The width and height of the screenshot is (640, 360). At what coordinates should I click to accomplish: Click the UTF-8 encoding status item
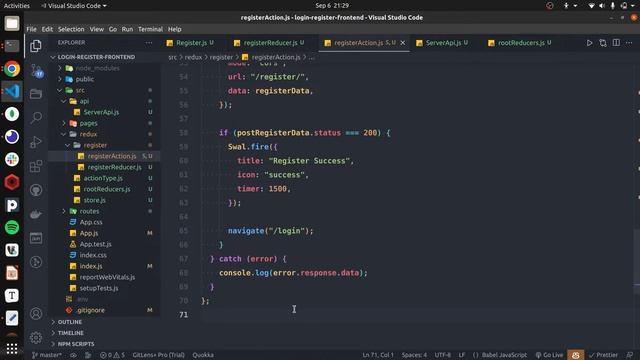coord(442,355)
